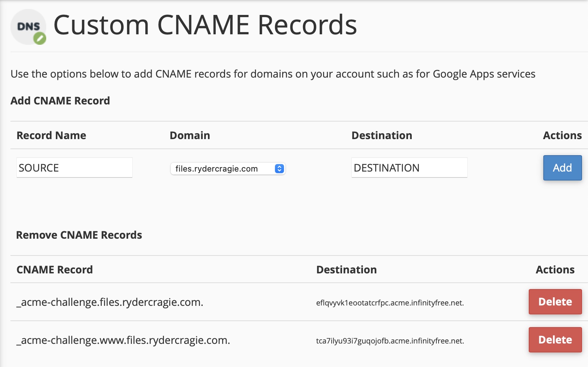Click the DNS logo icon
Viewport: 588px width, 367px height.
click(28, 26)
